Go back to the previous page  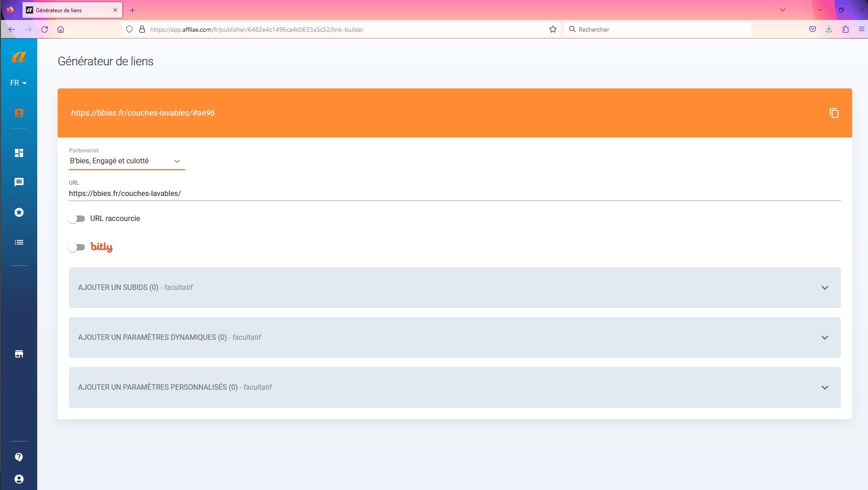[x=12, y=29]
